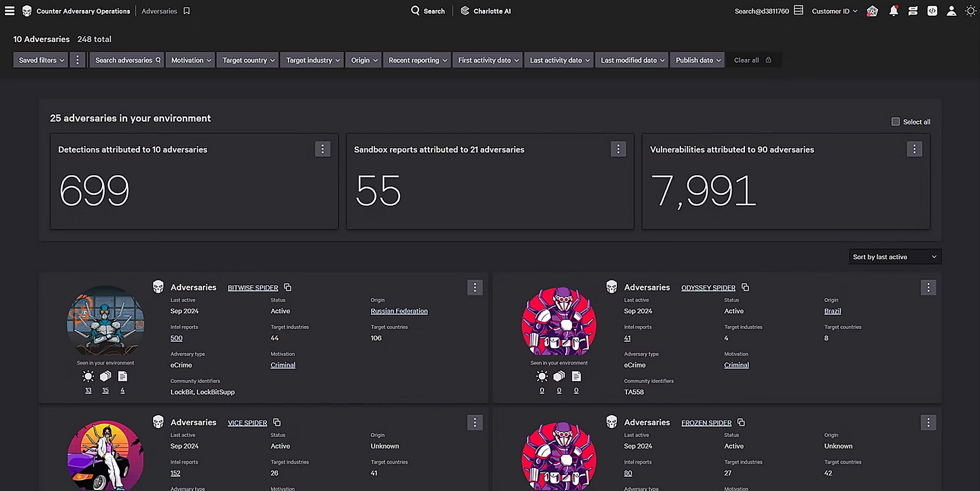Open BITWISE SPIDER 500 intel reports
Viewport: 980px width, 491px height.
tap(177, 338)
